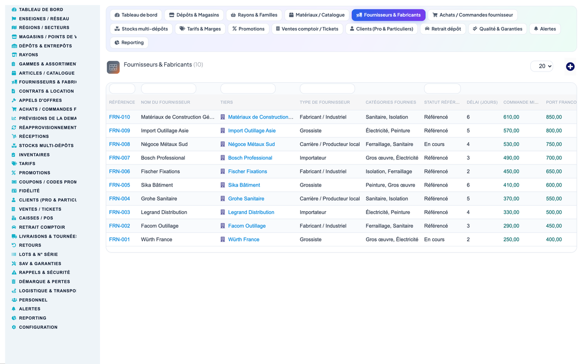Click the Prévisions de la demande chart icon
The width and height of the screenshot is (588, 364).
[14, 118]
